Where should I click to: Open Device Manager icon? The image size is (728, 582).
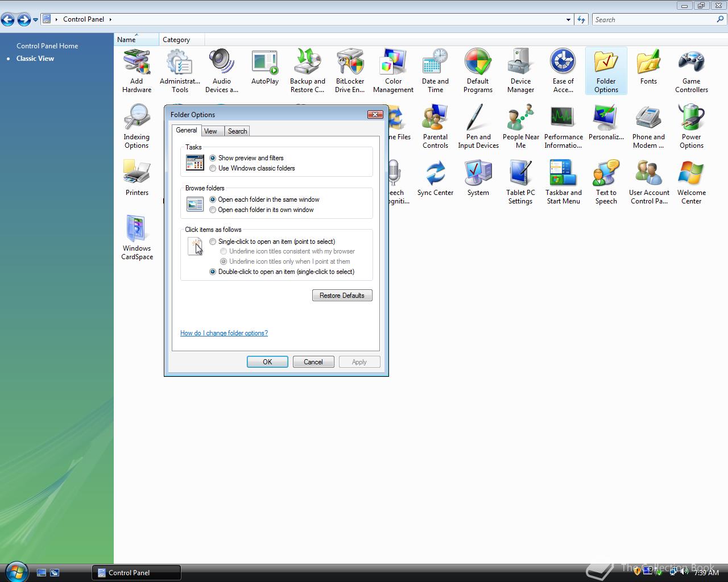click(520, 71)
